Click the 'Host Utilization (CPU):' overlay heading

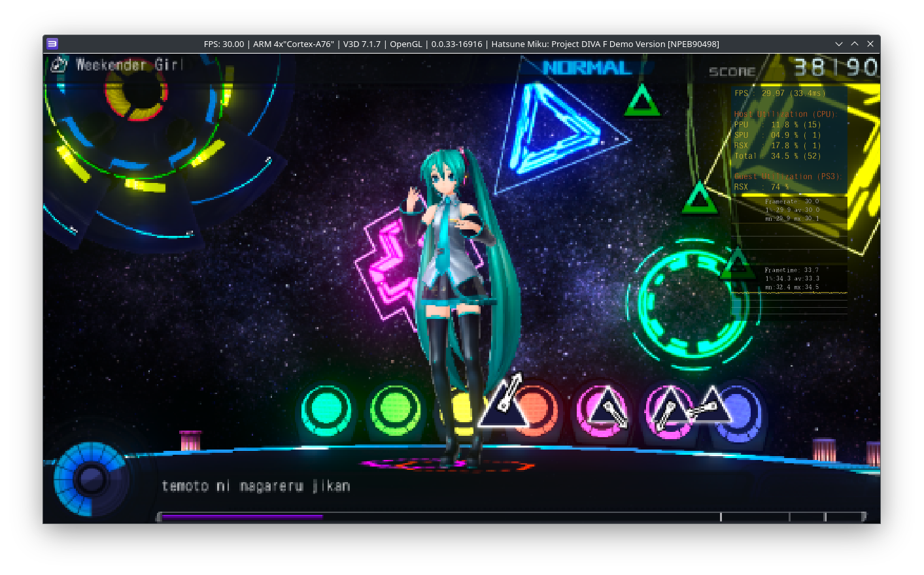tap(785, 114)
